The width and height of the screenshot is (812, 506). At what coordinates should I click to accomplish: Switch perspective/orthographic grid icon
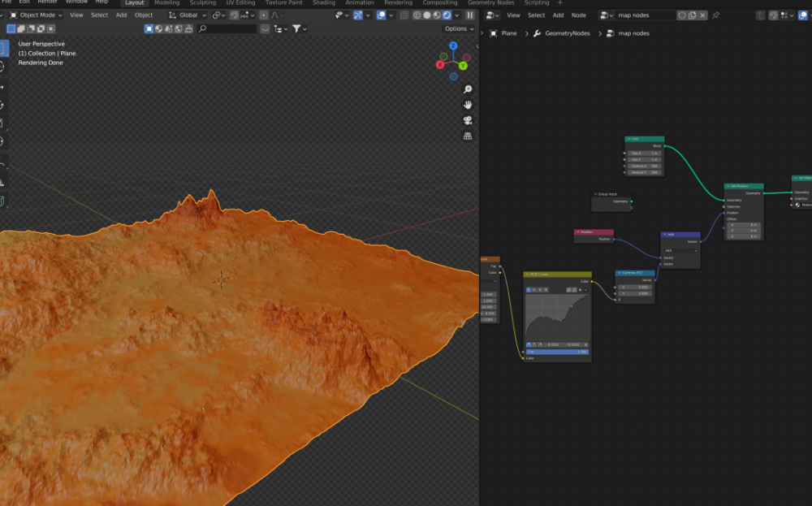click(468, 136)
